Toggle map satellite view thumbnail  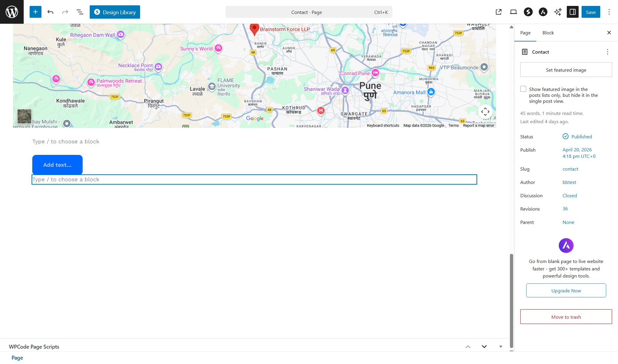pyautogui.click(x=24, y=116)
